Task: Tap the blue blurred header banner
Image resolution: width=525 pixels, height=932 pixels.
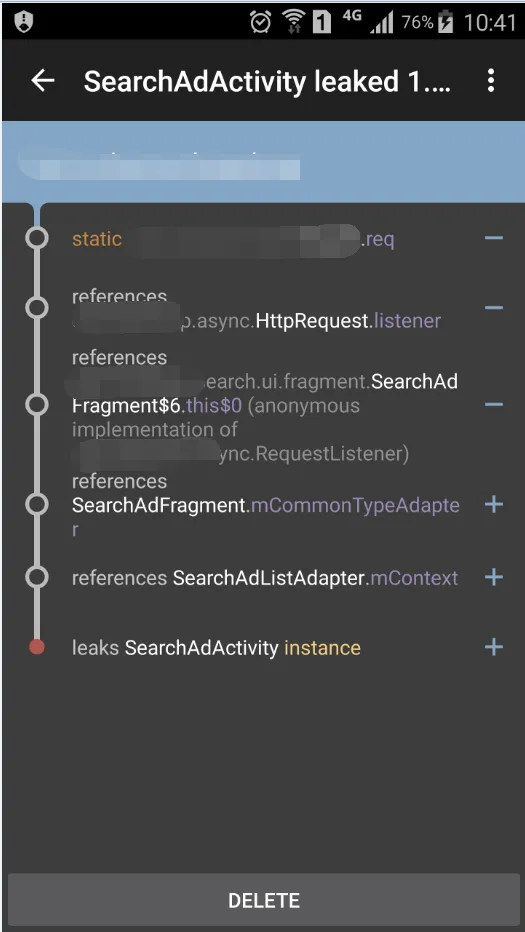Action: point(263,162)
